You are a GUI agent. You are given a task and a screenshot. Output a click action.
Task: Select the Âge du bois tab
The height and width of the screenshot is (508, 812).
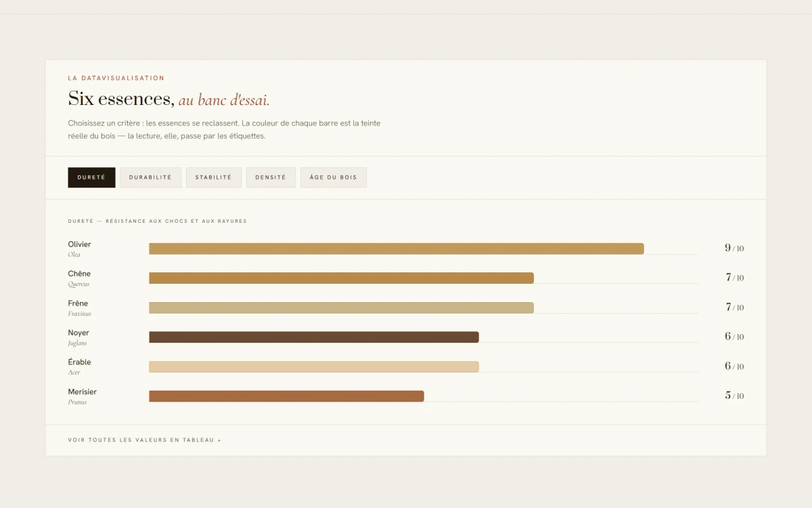click(334, 177)
